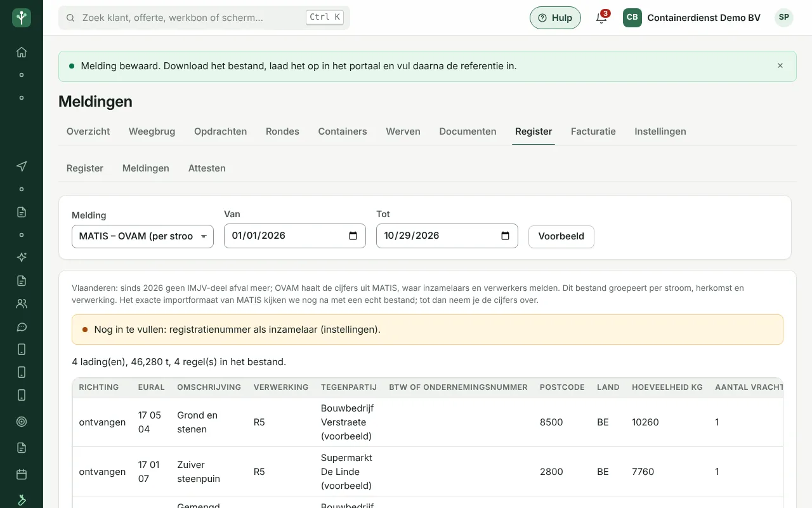Open the Documenten tab
This screenshot has height=508, width=812.
point(468,131)
